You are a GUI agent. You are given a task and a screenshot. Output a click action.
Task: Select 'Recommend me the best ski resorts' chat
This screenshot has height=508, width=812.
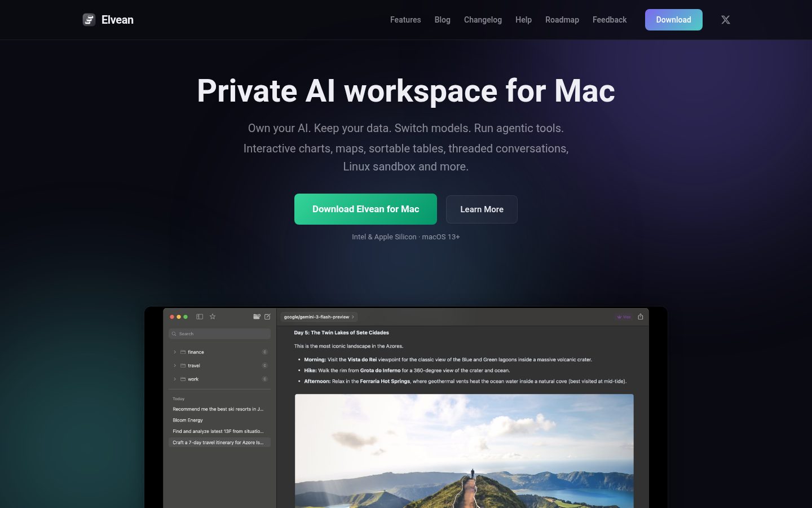(219, 409)
